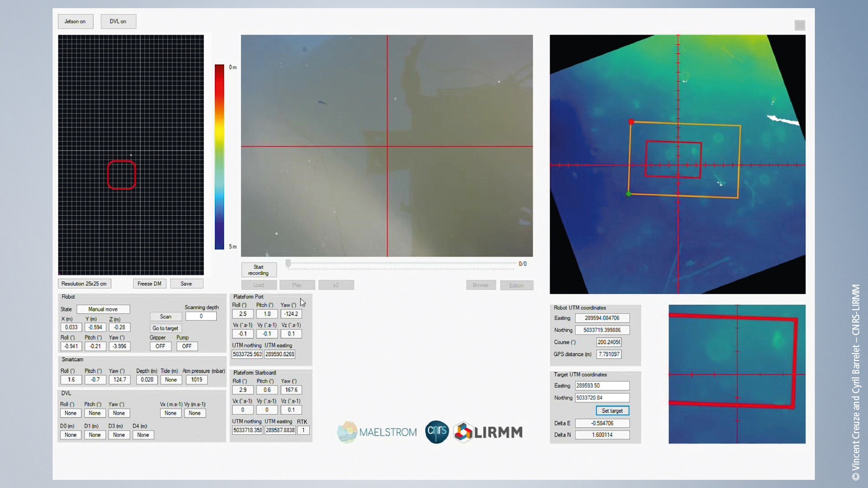Click the Scanning depth input field

201,317
